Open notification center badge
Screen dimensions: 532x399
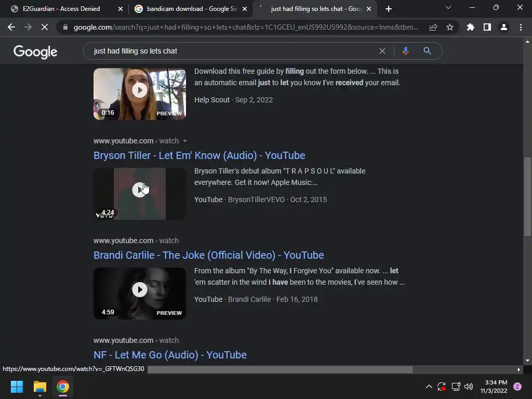point(517,387)
